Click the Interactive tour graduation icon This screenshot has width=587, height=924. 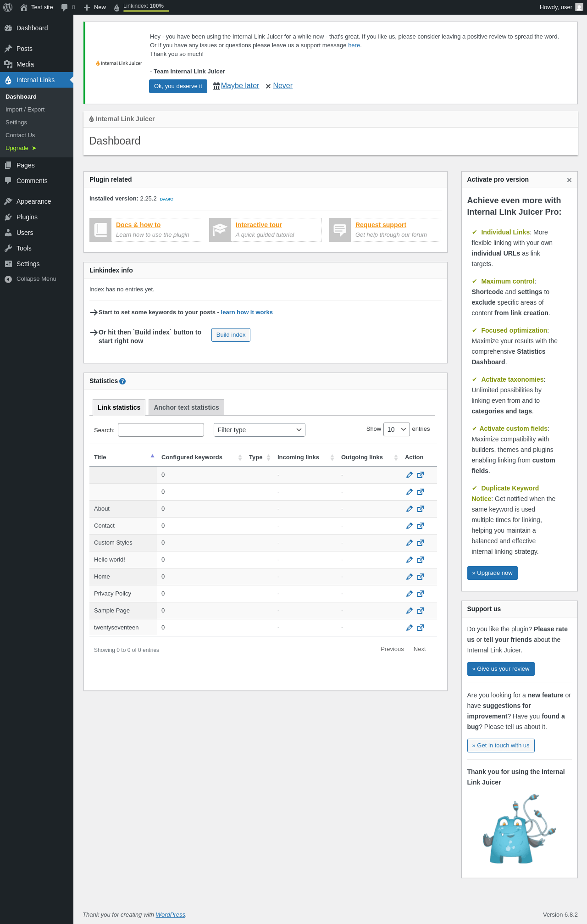(x=220, y=230)
